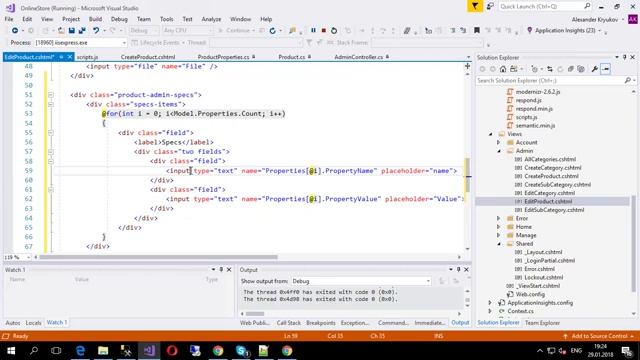The image size is (640, 360).
Task: Open the Locals tab
Action: pyautogui.click(x=33, y=323)
